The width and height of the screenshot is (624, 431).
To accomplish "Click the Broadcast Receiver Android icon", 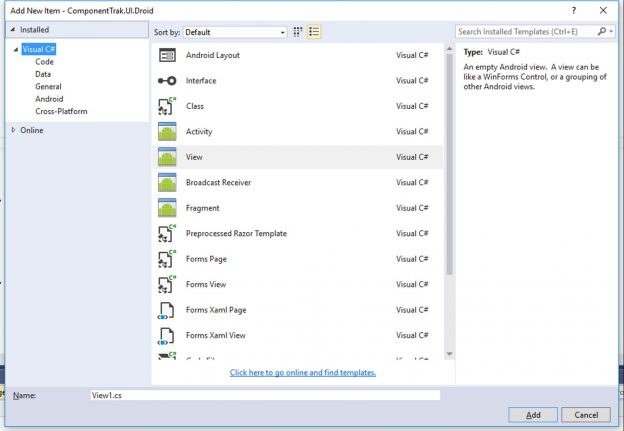I will pyautogui.click(x=167, y=183).
